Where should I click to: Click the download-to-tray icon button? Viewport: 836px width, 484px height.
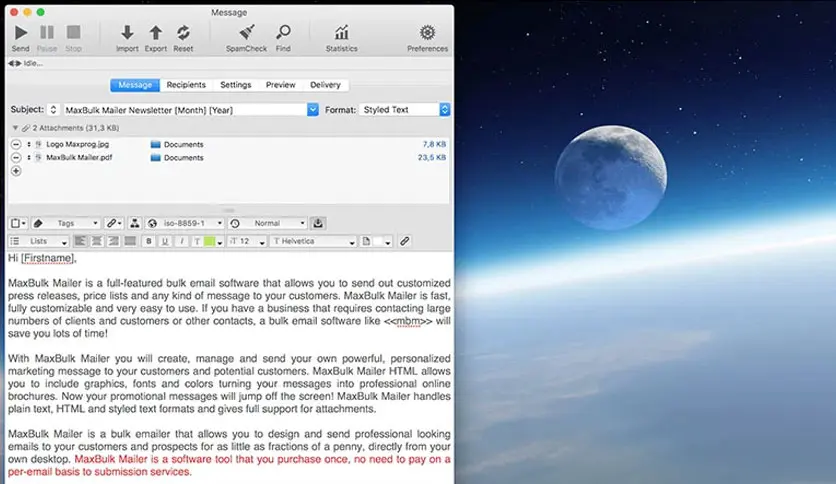tap(318, 223)
